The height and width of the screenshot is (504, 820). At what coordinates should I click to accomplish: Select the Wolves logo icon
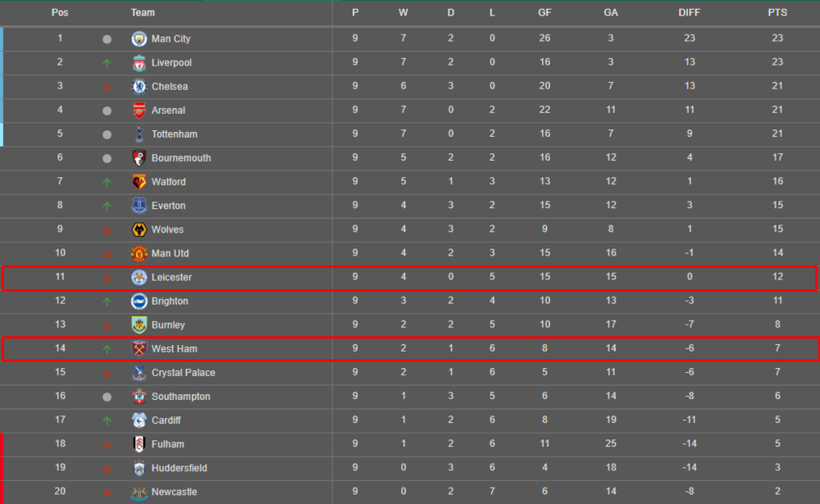(139, 229)
